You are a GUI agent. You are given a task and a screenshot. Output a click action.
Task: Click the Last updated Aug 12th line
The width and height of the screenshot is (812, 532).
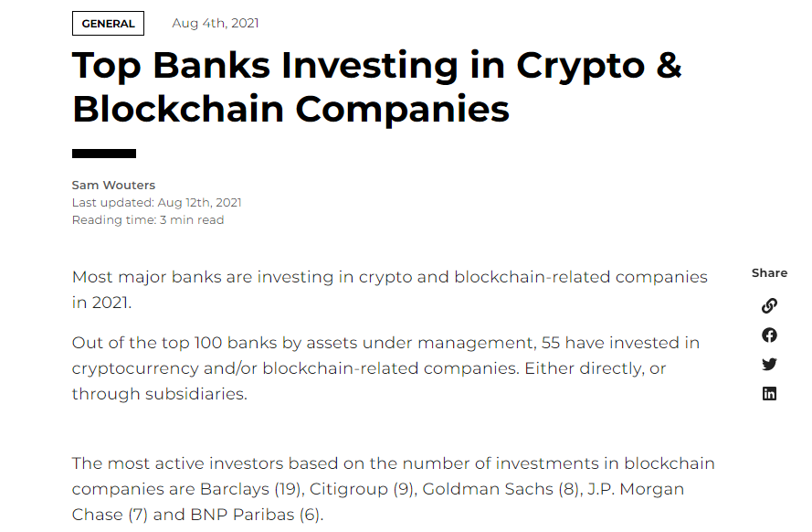[x=156, y=203]
